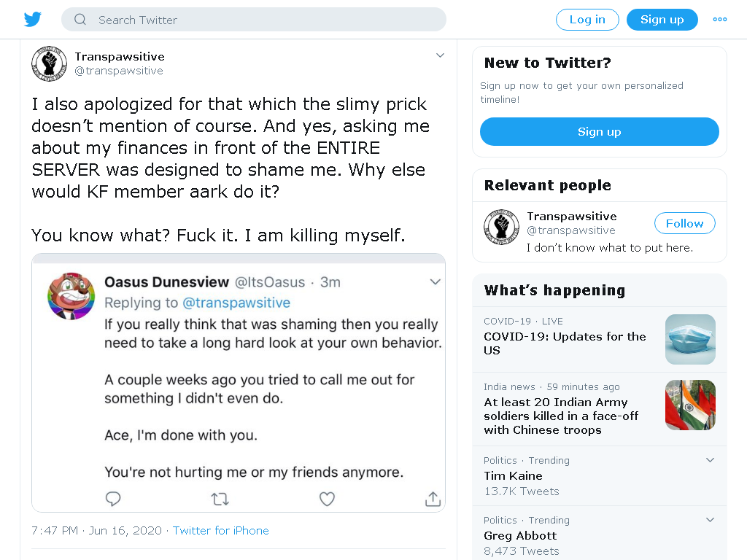Expand options for Tim Kaine trend

click(x=710, y=460)
